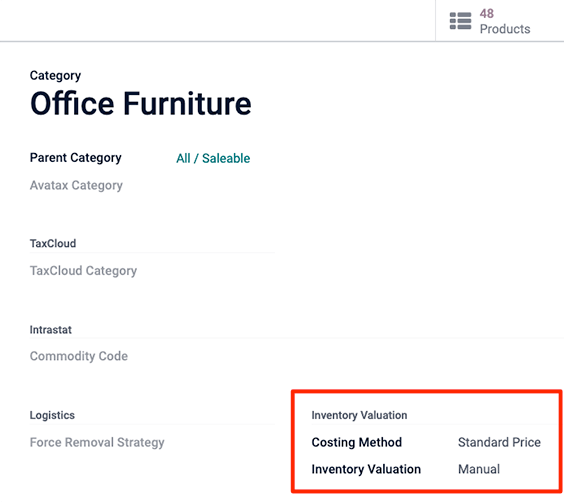The height and width of the screenshot is (502, 564).
Task: Open the All / Saleable parent category link
Action: 213,158
